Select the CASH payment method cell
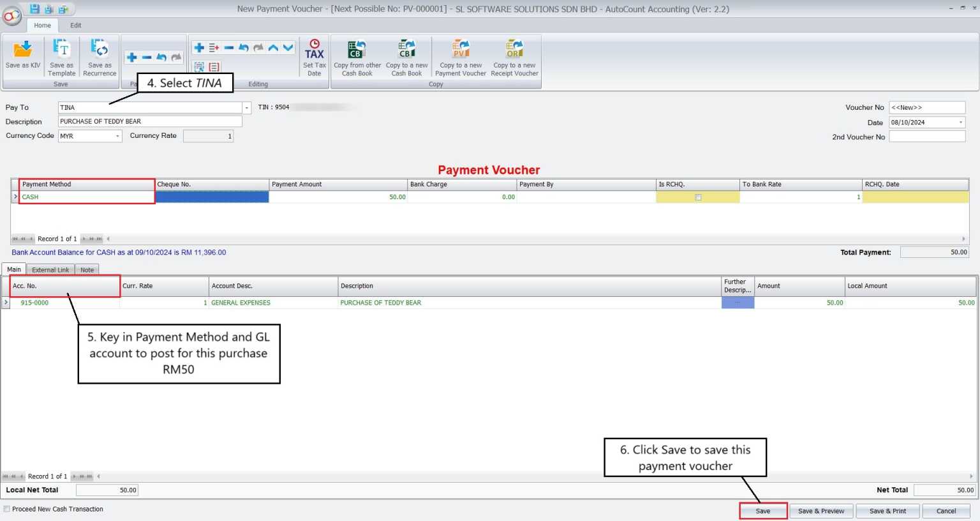The width and height of the screenshot is (980, 521). coord(87,197)
